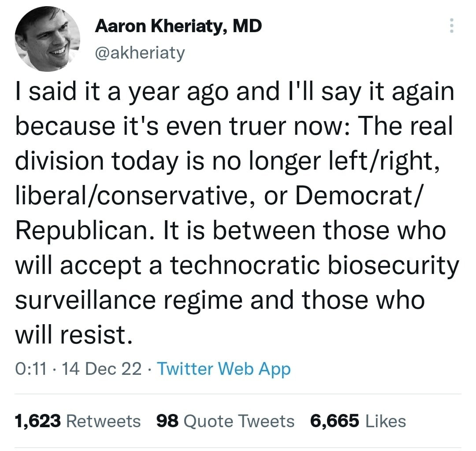Click the 'MD' suffix in the author name

tap(247, 27)
